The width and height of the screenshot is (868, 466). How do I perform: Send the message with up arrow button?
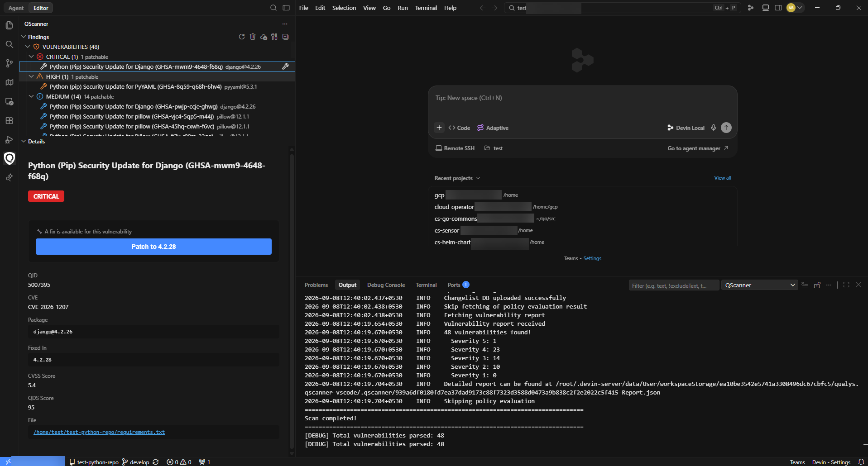coord(726,128)
